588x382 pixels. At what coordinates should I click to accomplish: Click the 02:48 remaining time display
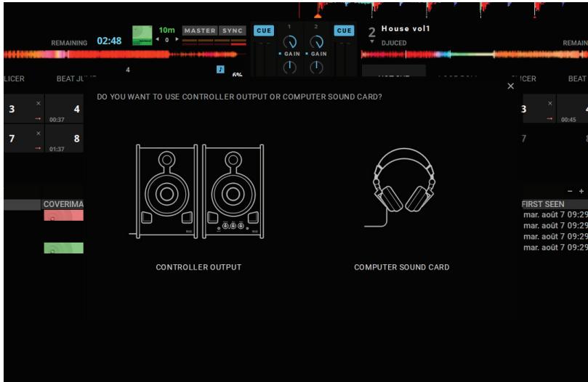tap(109, 41)
